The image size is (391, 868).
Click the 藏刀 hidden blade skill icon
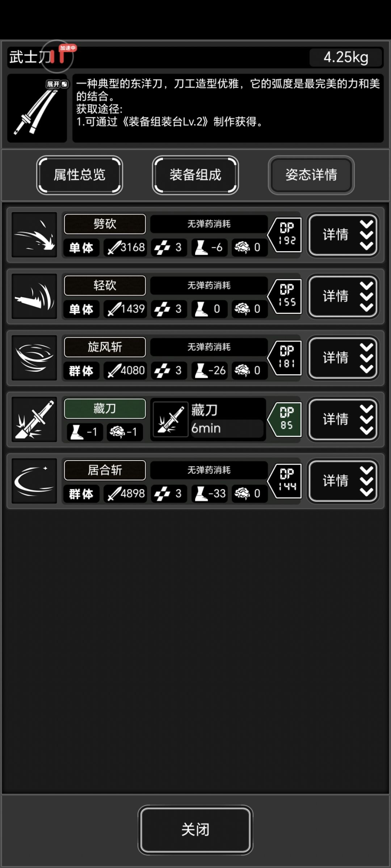pyautogui.click(x=34, y=420)
